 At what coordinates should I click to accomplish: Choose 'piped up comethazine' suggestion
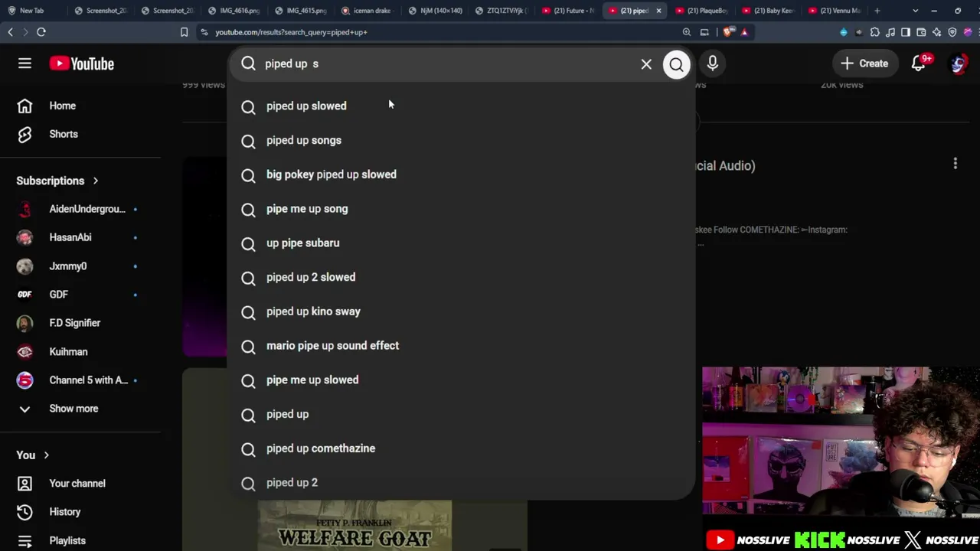pos(462,448)
